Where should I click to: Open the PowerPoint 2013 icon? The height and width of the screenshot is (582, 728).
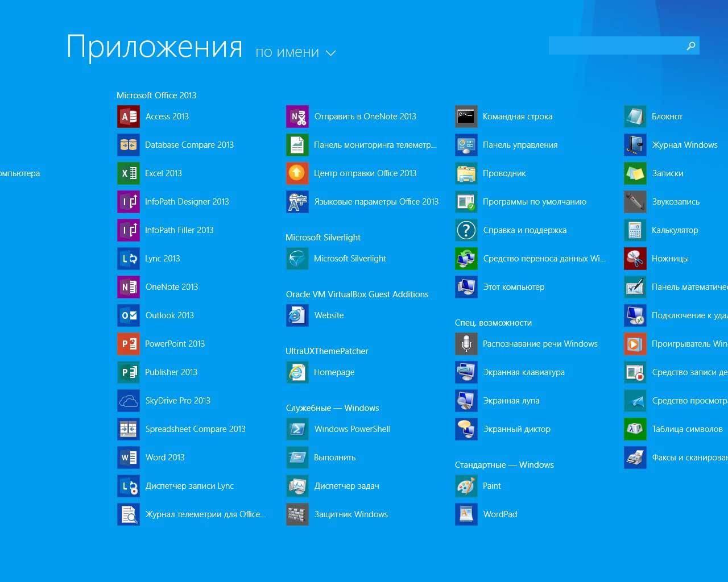(x=129, y=344)
